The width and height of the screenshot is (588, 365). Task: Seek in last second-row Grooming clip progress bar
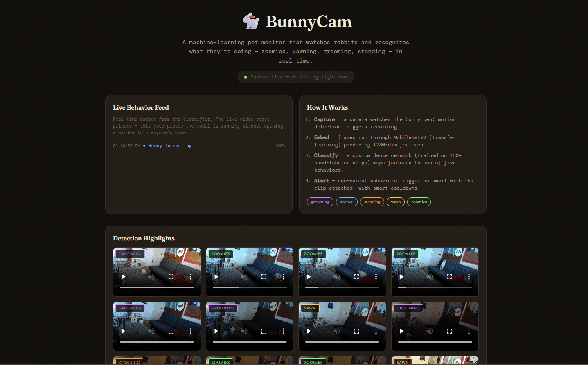click(x=435, y=342)
